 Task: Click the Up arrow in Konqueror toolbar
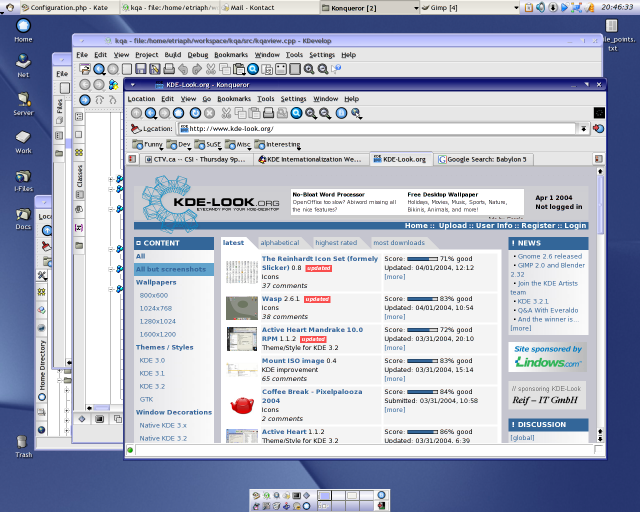coord(137,113)
